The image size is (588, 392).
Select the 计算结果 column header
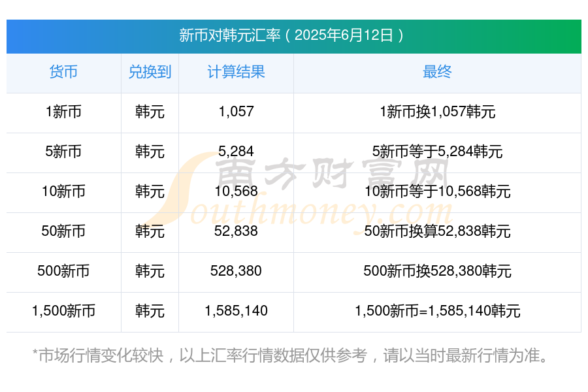pyautogui.click(x=236, y=72)
